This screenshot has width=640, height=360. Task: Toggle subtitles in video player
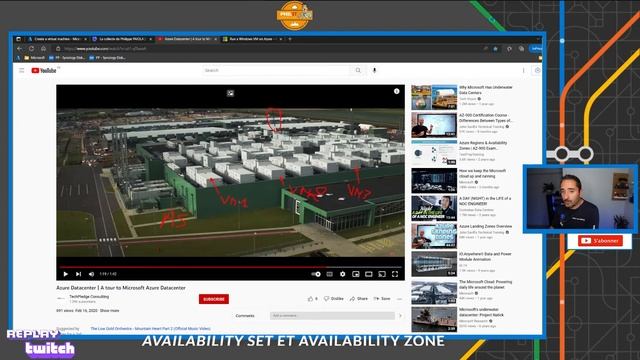coord(329,274)
